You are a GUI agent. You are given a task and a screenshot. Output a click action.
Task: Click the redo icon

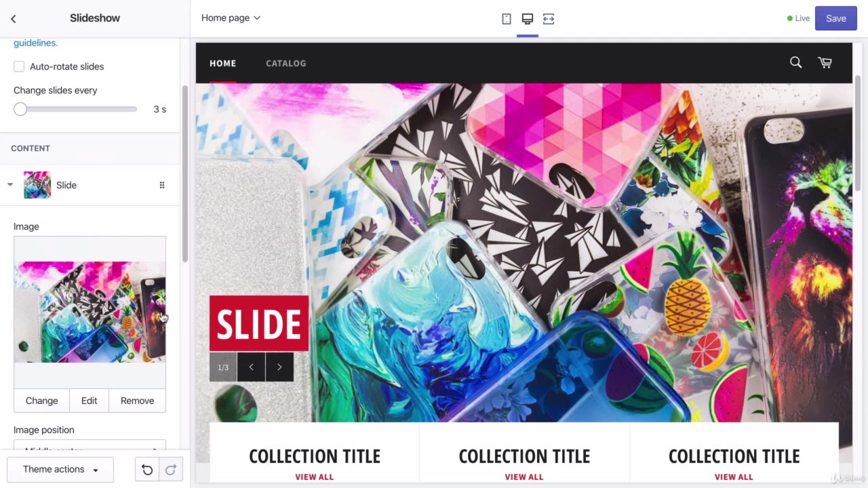(171, 470)
